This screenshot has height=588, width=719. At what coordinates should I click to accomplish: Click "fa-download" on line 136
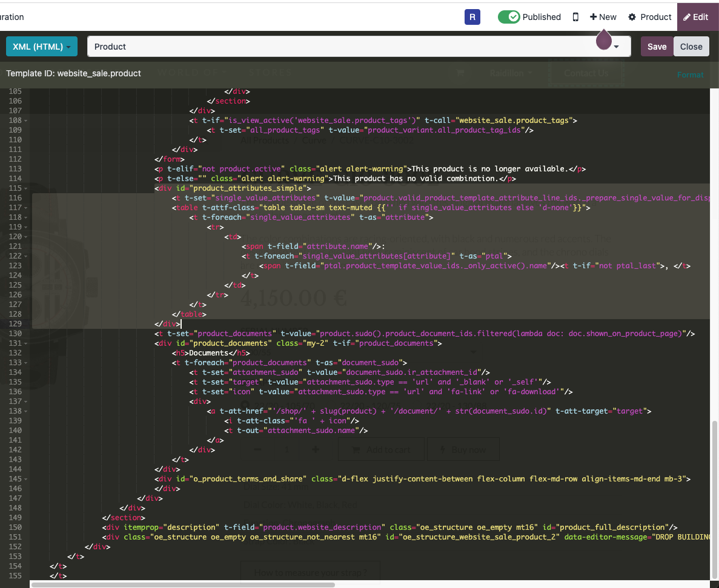coord(531,392)
